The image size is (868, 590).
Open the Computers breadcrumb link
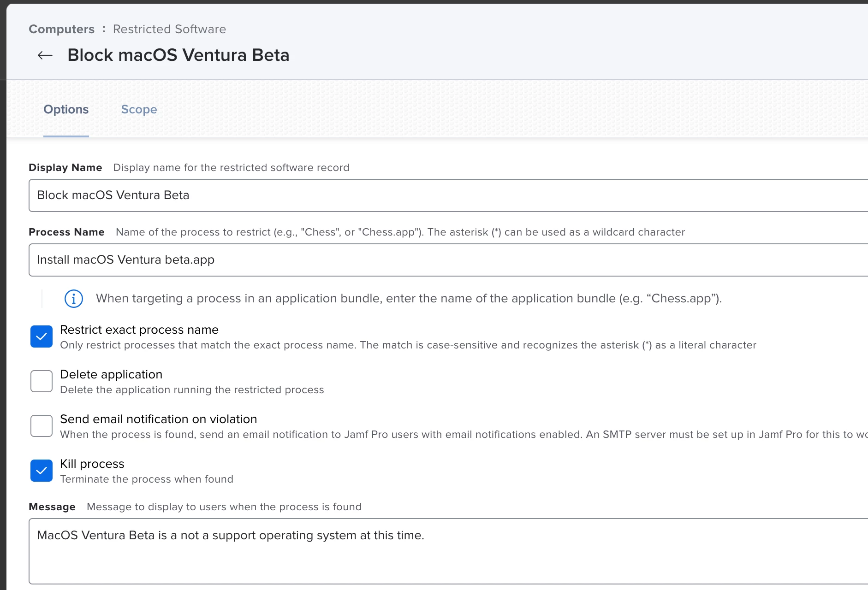pyautogui.click(x=61, y=29)
